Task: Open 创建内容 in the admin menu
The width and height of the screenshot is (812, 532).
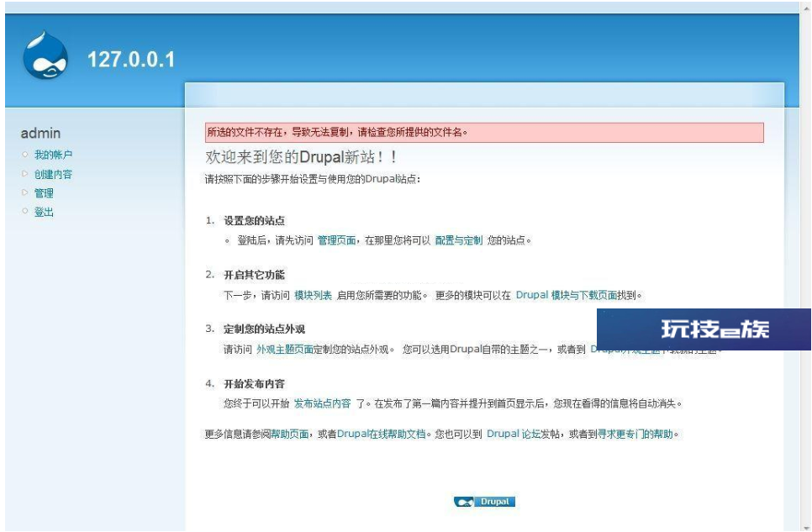Action: 53,174
